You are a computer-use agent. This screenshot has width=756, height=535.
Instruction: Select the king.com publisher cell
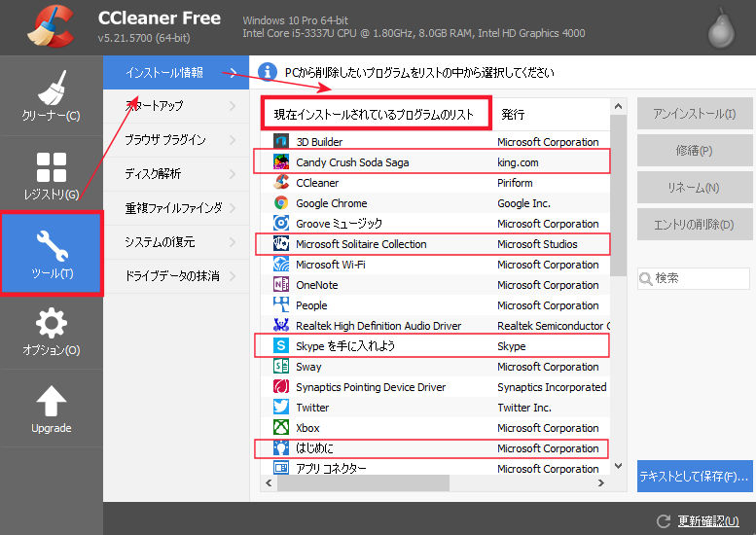pyautogui.click(x=518, y=162)
